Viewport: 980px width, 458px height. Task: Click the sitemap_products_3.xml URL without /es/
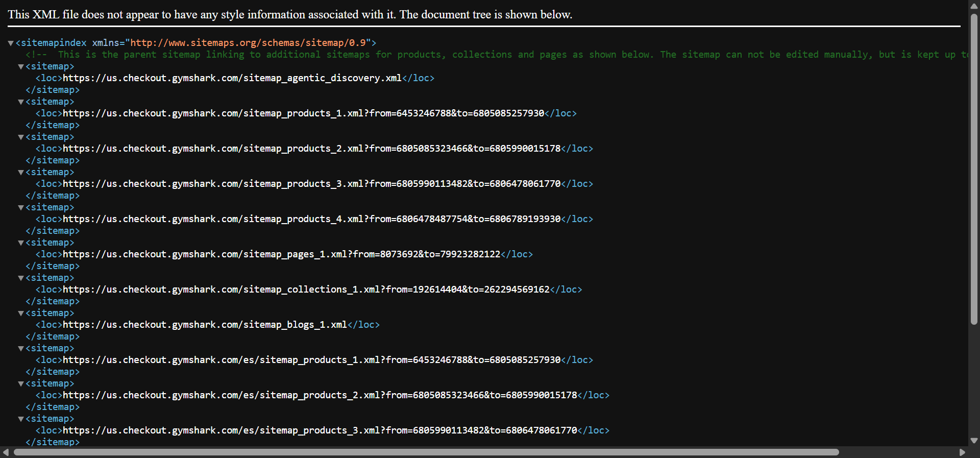tap(311, 184)
